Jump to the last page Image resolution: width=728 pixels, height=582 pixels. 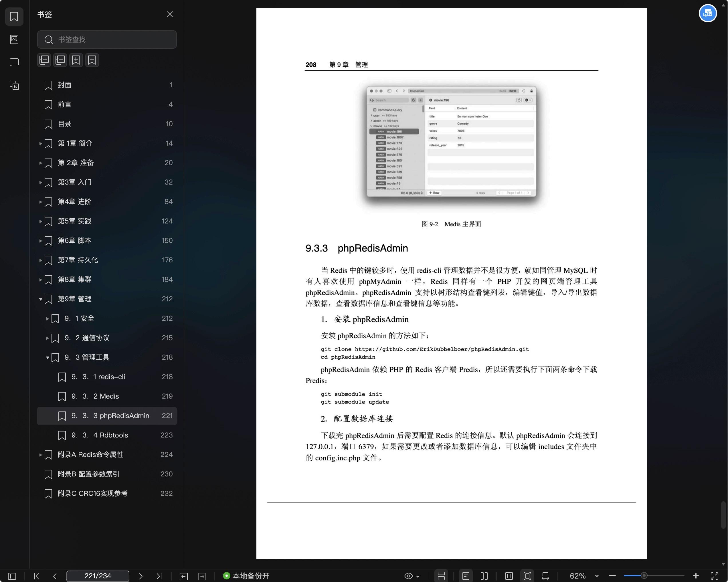click(159, 576)
